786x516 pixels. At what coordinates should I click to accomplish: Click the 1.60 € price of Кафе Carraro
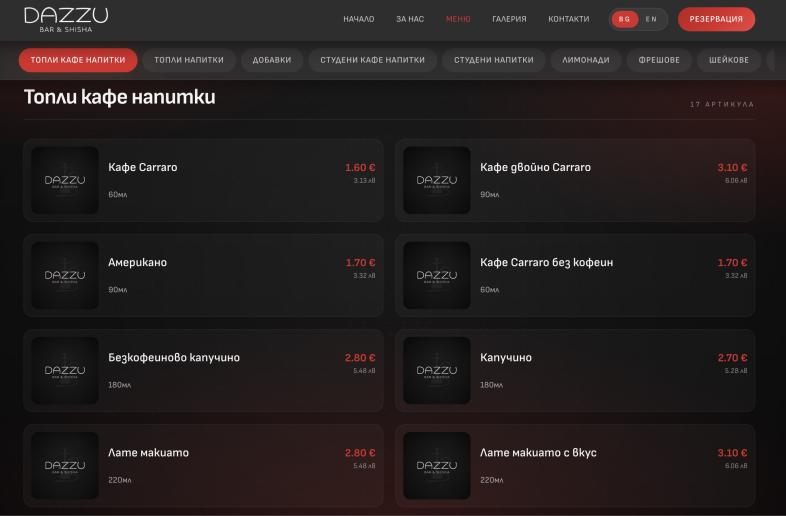(360, 167)
